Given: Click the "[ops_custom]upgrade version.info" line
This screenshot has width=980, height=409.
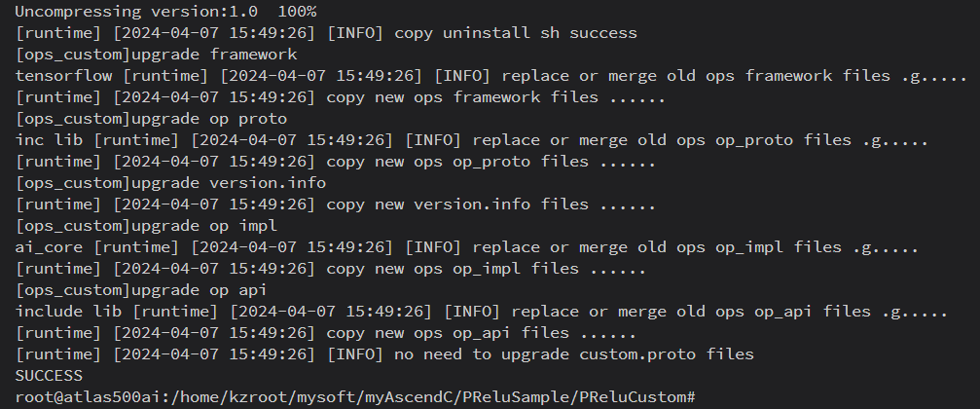Looking at the screenshot, I should [170, 183].
